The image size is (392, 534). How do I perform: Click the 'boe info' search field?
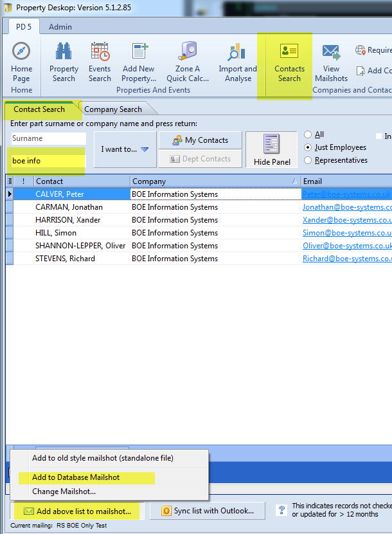point(48,160)
